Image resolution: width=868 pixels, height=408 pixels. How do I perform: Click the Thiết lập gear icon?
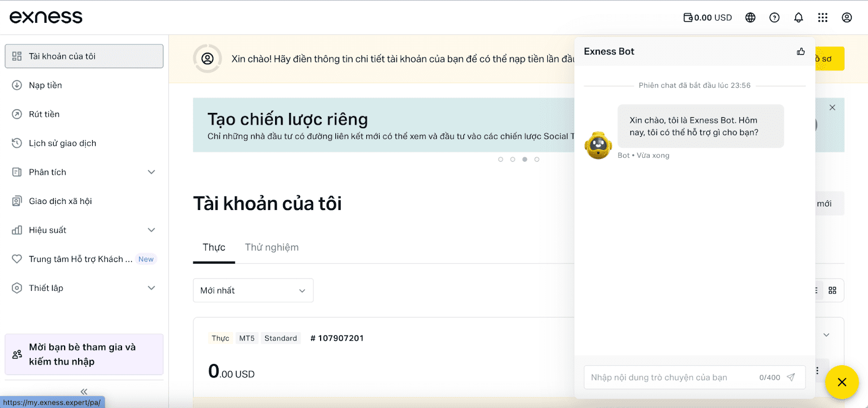pos(17,288)
